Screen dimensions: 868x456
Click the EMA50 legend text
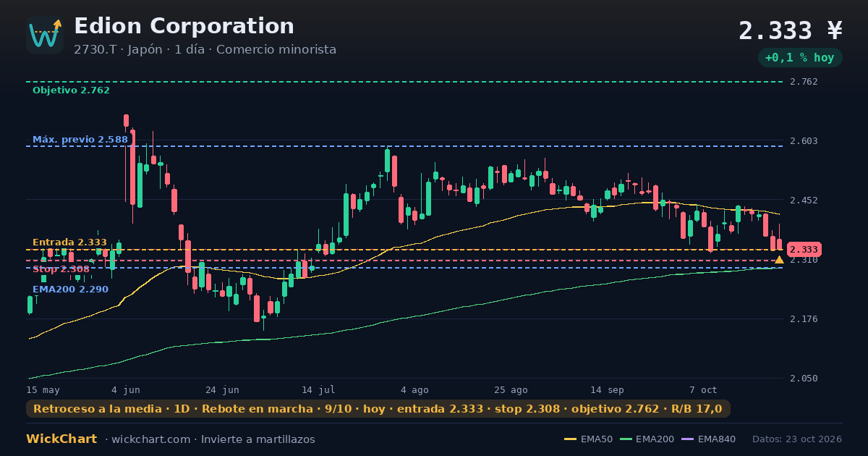tap(597, 439)
